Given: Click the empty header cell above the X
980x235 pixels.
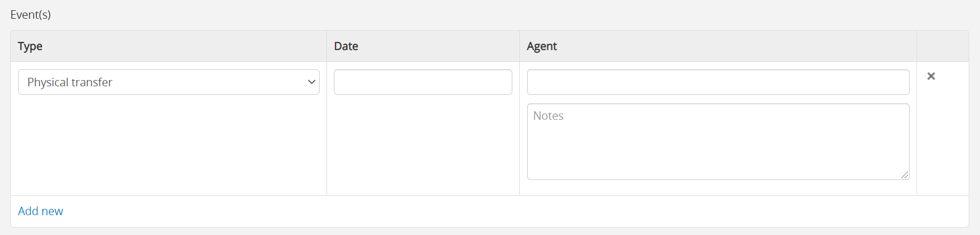Looking at the screenshot, I should (942, 47).
